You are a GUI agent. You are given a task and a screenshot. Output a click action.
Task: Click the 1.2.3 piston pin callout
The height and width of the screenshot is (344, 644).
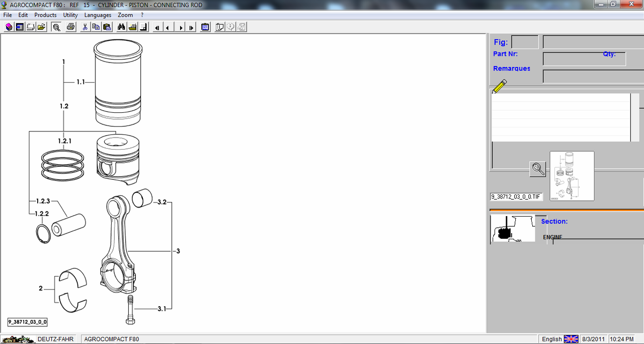pos(43,201)
